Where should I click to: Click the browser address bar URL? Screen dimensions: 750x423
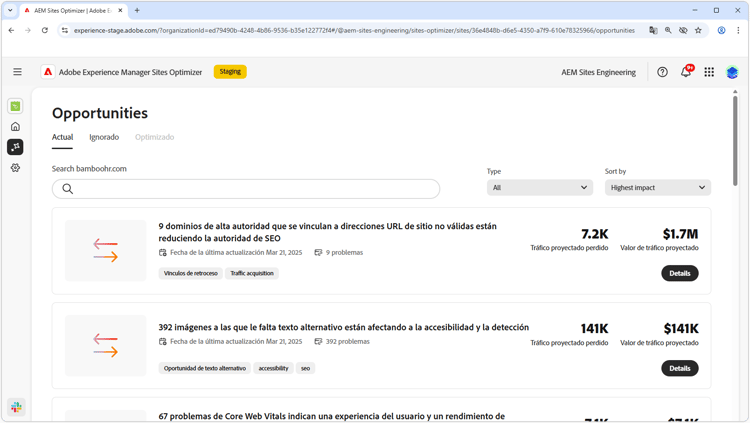click(x=354, y=30)
